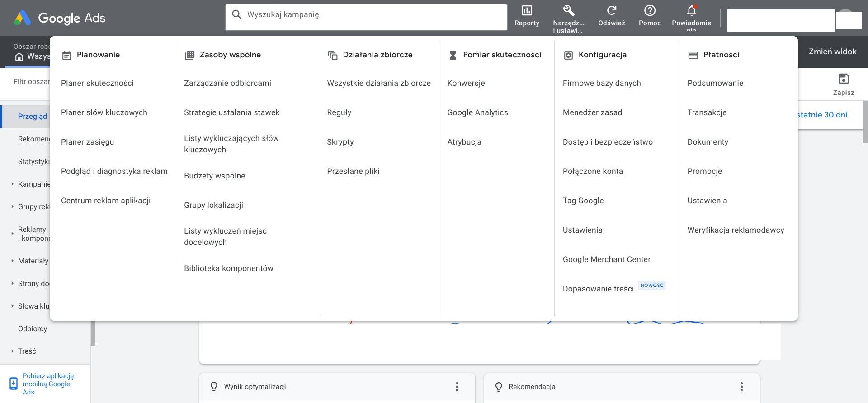This screenshot has height=403, width=868.
Task: Click Pobierz aplikację mobilną Google Ads link
Action: (48, 384)
